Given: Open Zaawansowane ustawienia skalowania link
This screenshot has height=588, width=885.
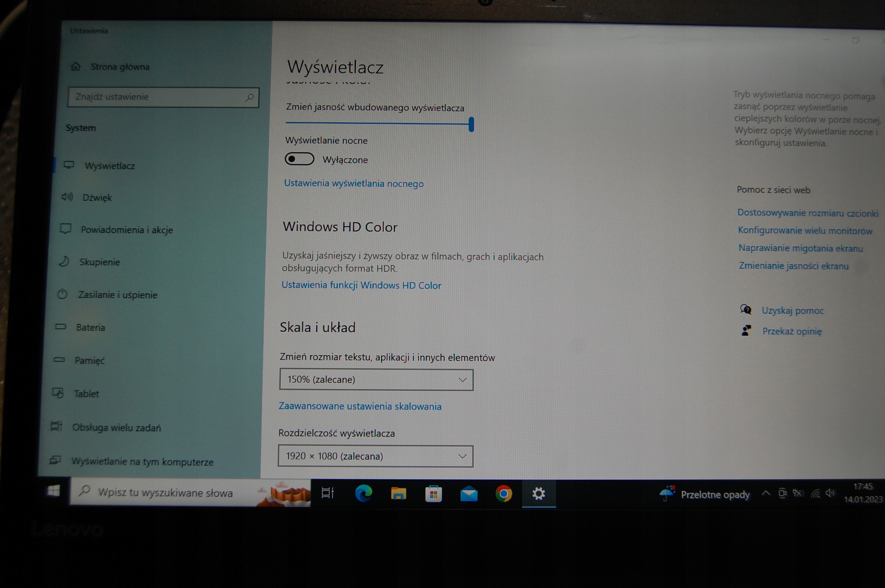Looking at the screenshot, I should pos(360,406).
